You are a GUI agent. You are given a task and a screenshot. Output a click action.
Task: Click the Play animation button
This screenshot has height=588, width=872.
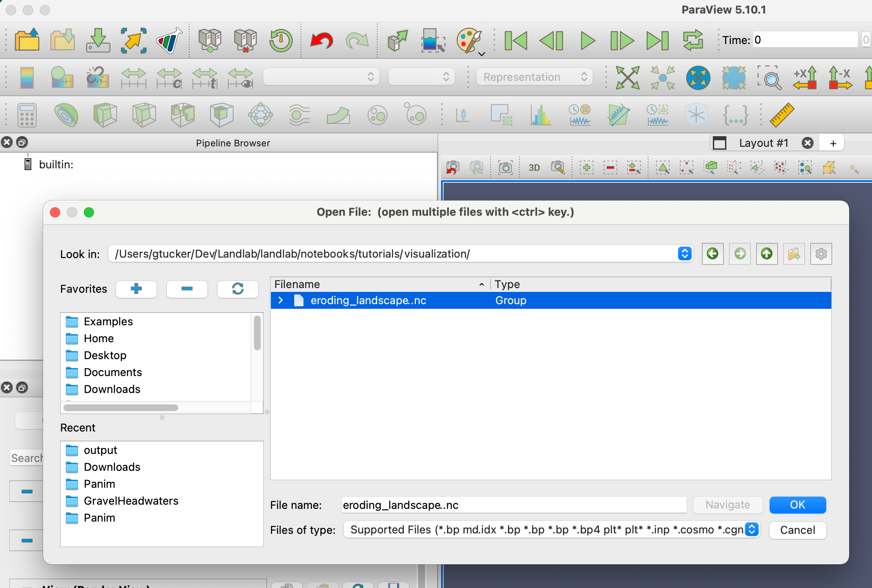[587, 41]
